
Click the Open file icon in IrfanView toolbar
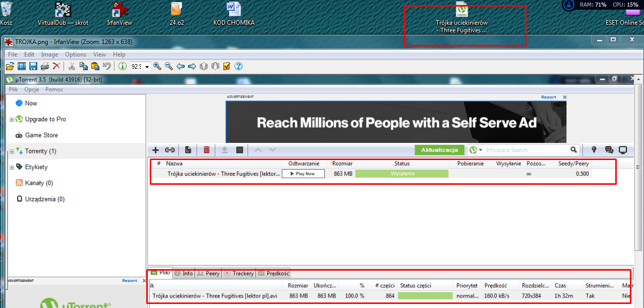[10, 66]
